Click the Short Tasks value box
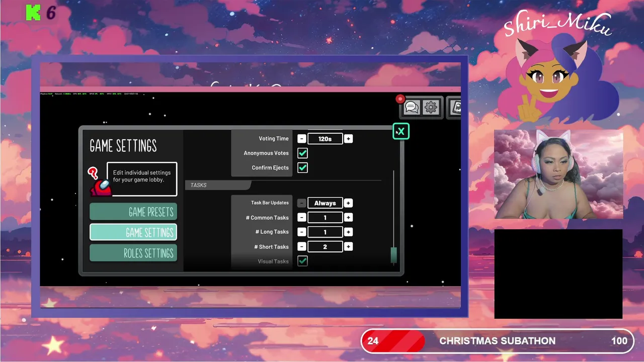The width and height of the screenshot is (644, 362). click(325, 247)
